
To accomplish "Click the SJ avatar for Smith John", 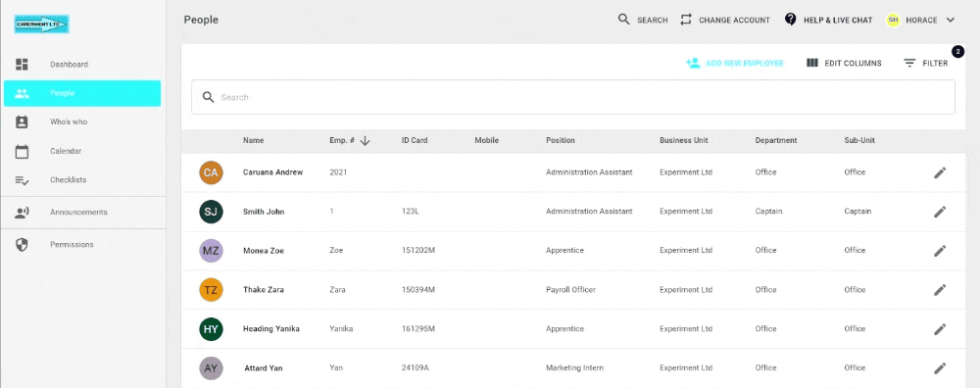I will [x=212, y=212].
